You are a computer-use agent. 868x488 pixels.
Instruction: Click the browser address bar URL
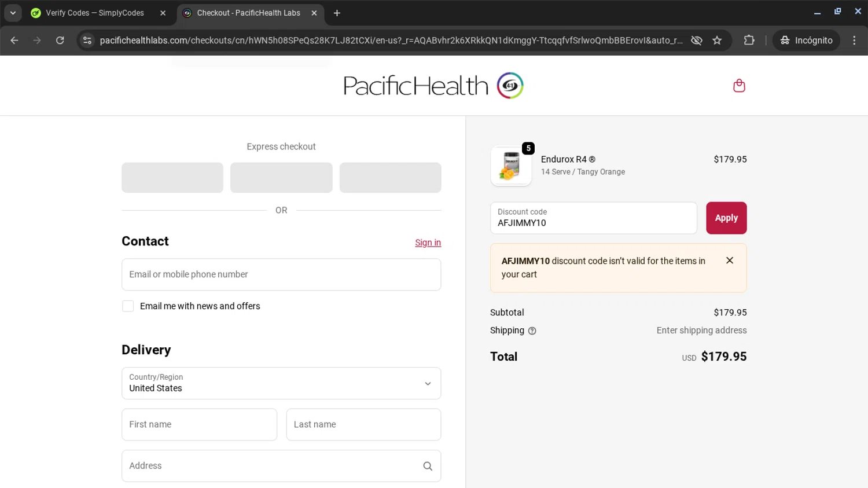[391, 41]
